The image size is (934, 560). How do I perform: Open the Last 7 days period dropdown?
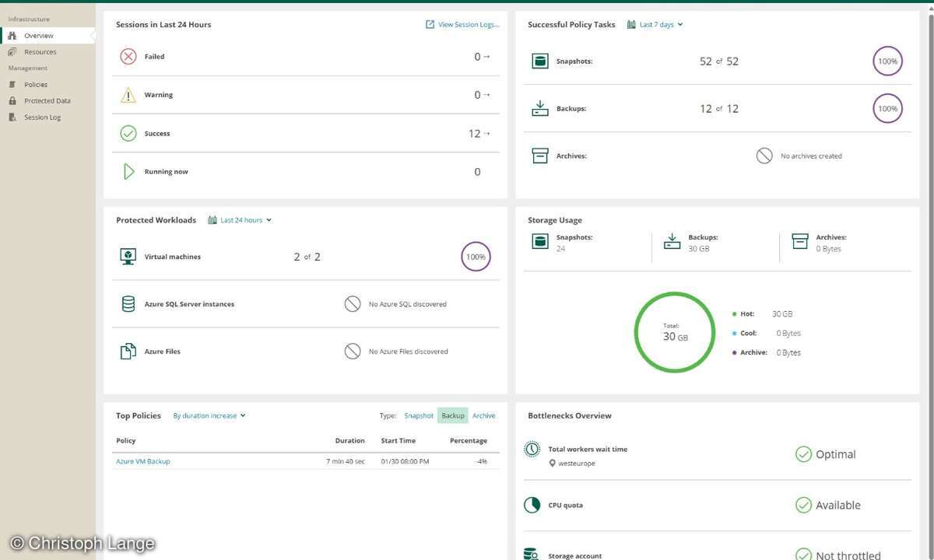point(661,25)
